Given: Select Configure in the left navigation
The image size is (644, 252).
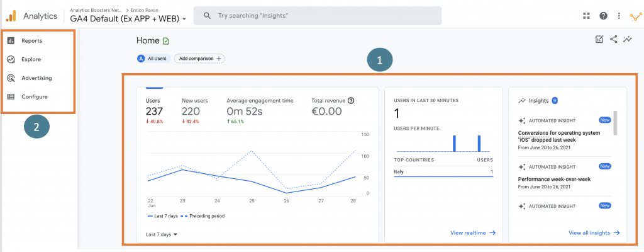Looking at the screenshot, I should [x=34, y=96].
